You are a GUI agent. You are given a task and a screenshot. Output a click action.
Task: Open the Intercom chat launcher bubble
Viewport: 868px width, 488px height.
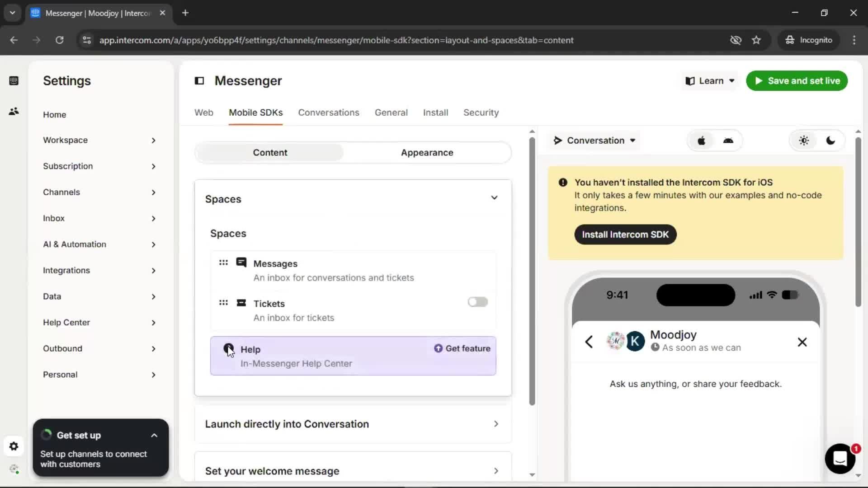point(840,459)
